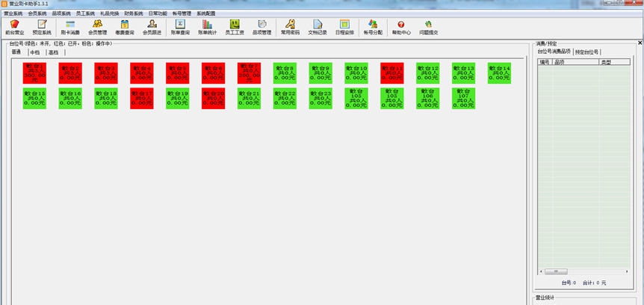Open the 会员跟进 member follow-up icon
644x305 pixels.
152,28
